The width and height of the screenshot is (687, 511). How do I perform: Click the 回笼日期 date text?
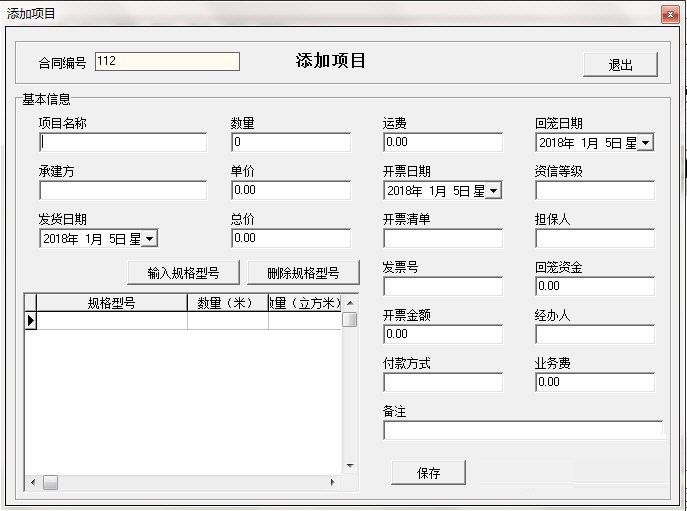click(x=588, y=143)
